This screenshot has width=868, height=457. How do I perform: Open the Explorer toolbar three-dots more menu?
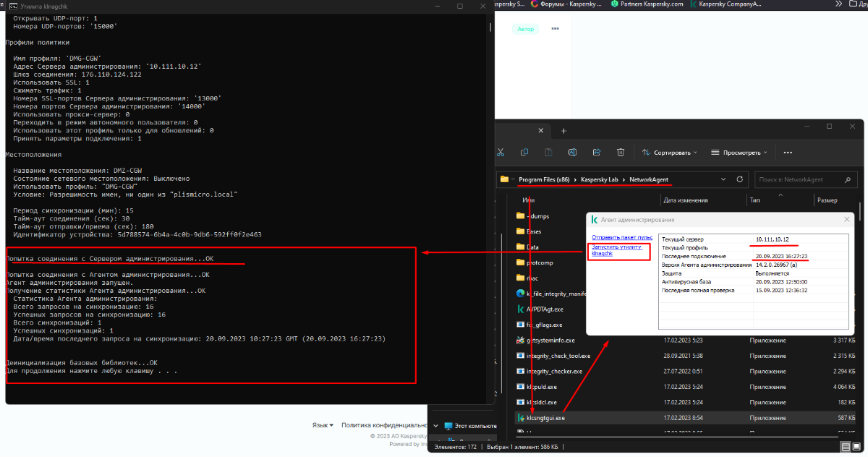[x=788, y=153]
